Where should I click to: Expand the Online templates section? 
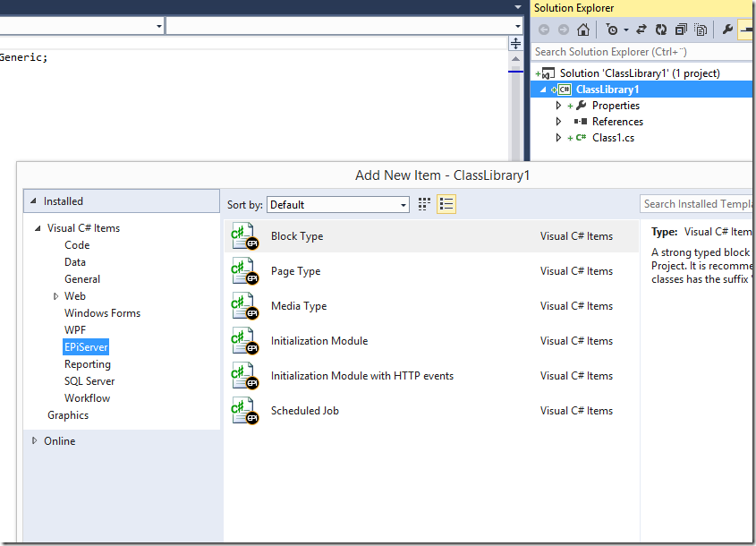pos(35,441)
